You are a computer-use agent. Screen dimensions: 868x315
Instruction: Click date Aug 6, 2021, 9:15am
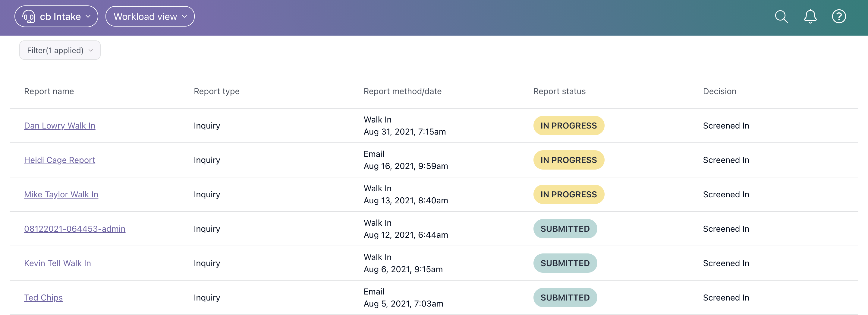(x=403, y=269)
